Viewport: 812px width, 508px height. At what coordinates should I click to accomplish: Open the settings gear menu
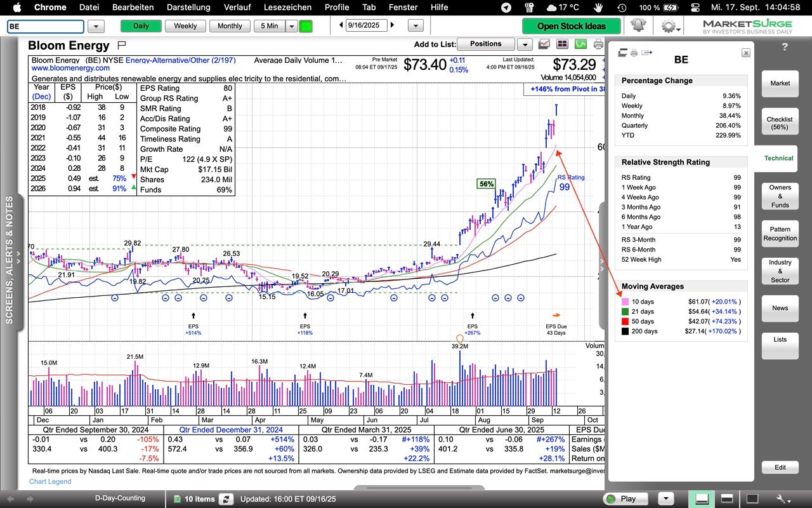668,26
